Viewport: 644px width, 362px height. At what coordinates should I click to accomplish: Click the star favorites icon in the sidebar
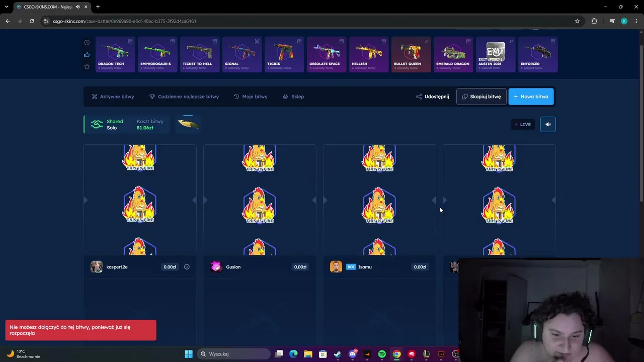(87, 66)
